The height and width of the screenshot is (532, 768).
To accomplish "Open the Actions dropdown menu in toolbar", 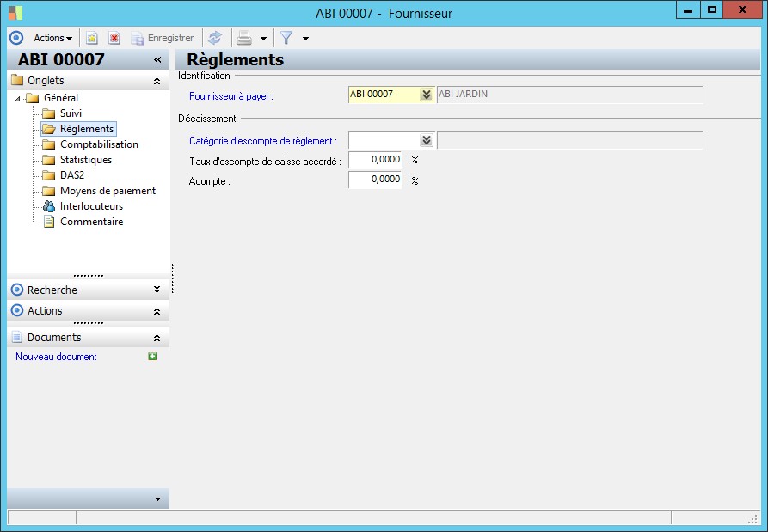I will pos(52,38).
